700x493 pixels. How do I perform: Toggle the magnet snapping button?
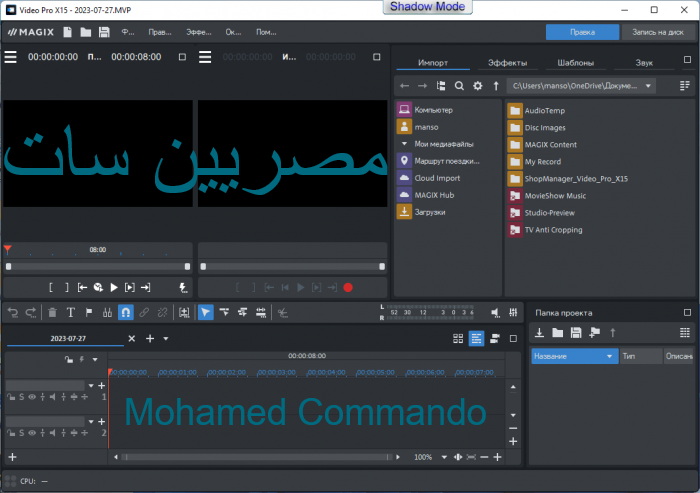[126, 312]
